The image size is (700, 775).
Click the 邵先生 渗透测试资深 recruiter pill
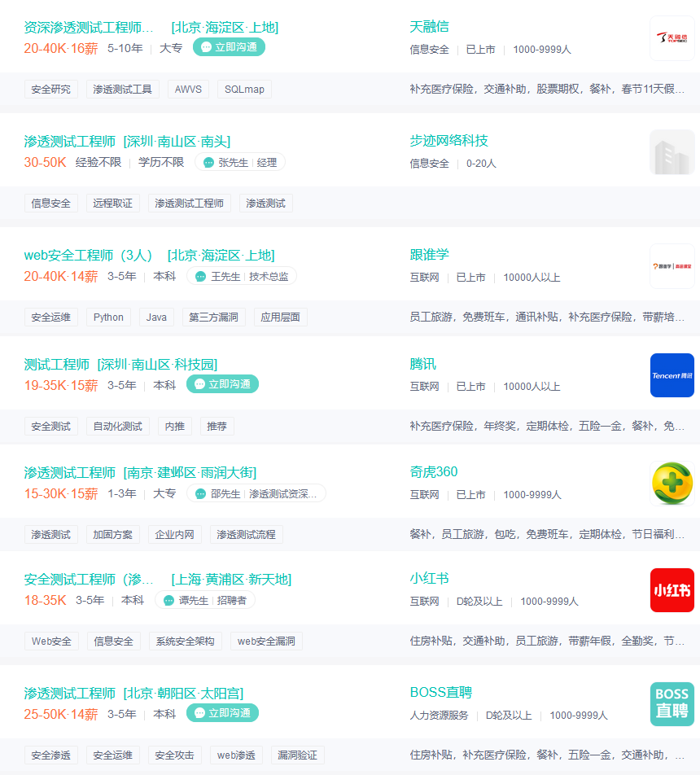256,493
